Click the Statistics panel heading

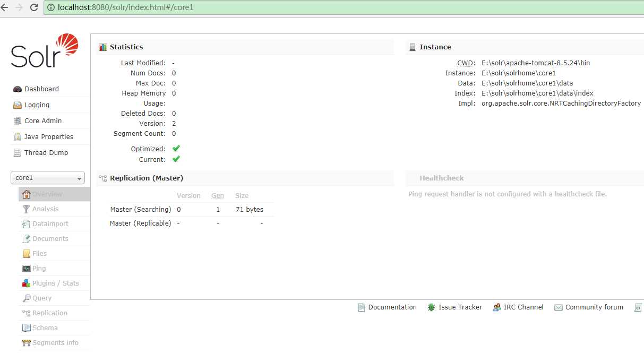point(126,47)
